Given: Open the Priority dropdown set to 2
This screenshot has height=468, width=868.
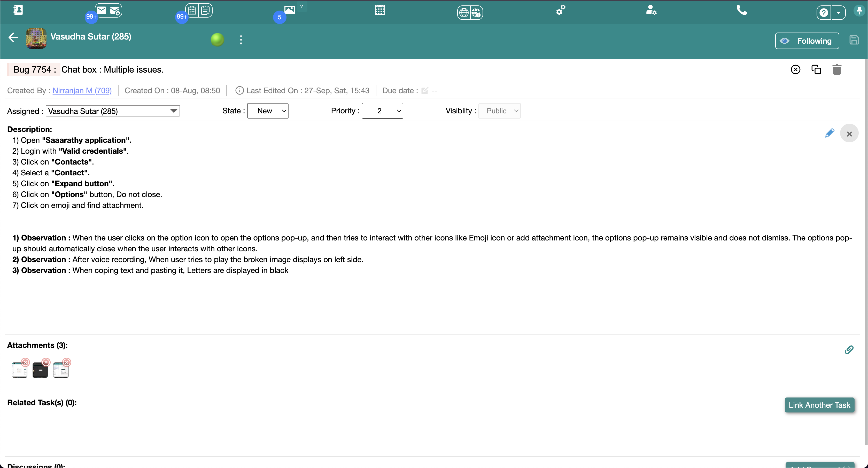Looking at the screenshot, I should [382, 111].
